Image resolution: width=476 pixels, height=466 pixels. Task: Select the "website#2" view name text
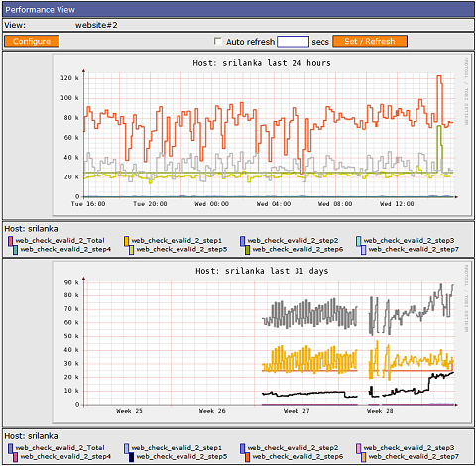coord(96,25)
